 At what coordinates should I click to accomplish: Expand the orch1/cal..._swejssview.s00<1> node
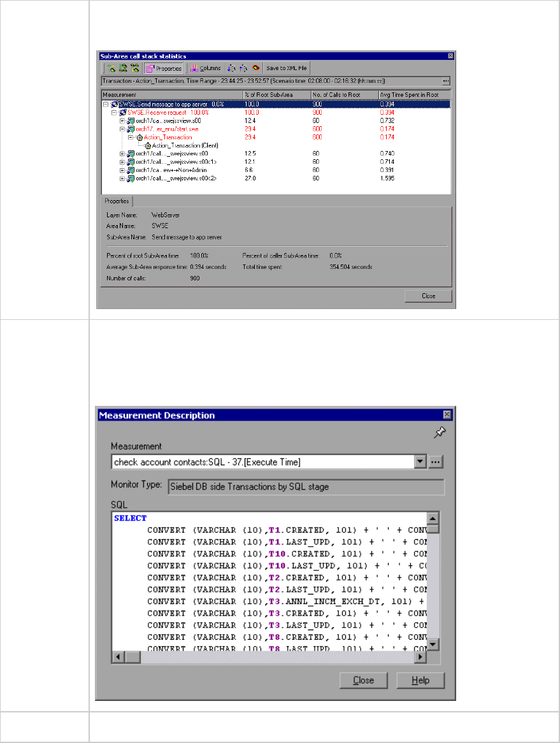(x=122, y=162)
